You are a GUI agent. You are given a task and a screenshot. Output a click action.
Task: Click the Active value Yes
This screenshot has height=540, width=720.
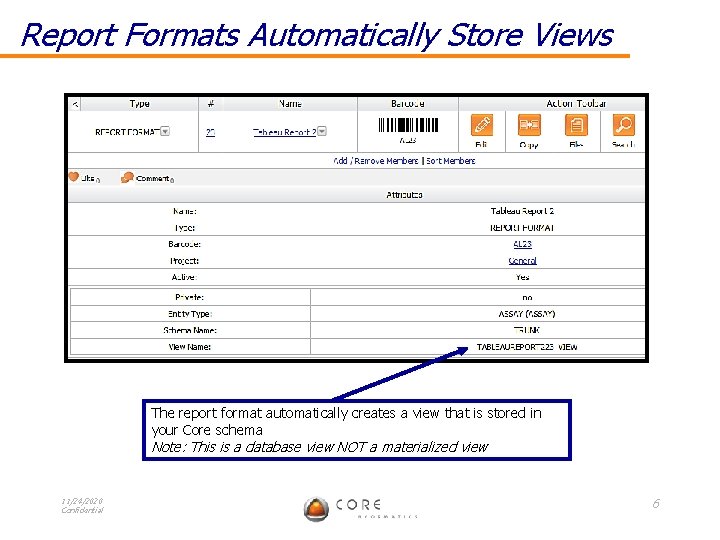[523, 277]
